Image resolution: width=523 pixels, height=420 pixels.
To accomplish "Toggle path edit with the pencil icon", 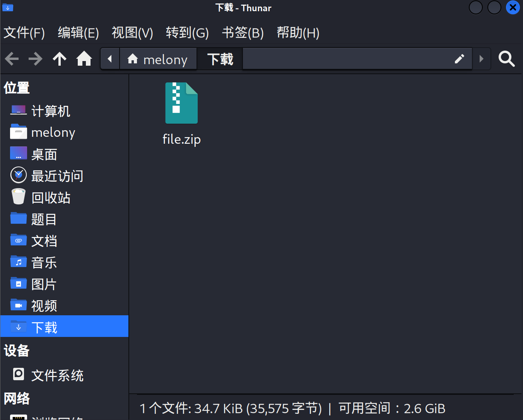I will [459, 59].
